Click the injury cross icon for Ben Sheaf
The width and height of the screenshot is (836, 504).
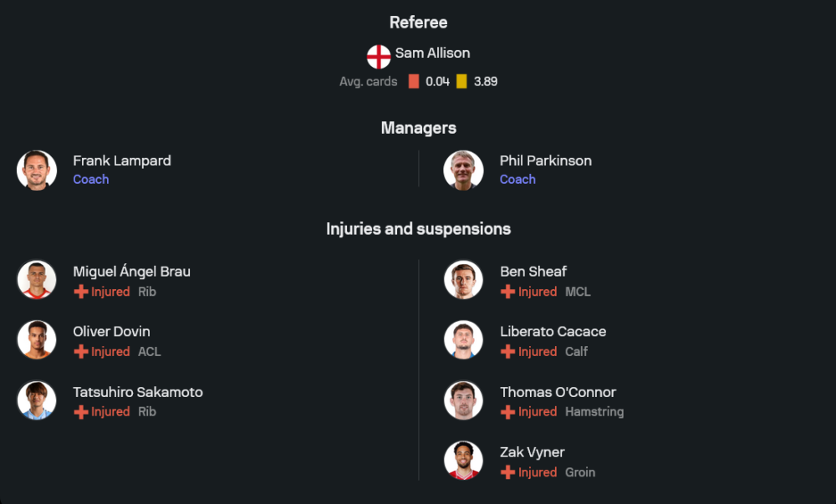click(x=507, y=292)
